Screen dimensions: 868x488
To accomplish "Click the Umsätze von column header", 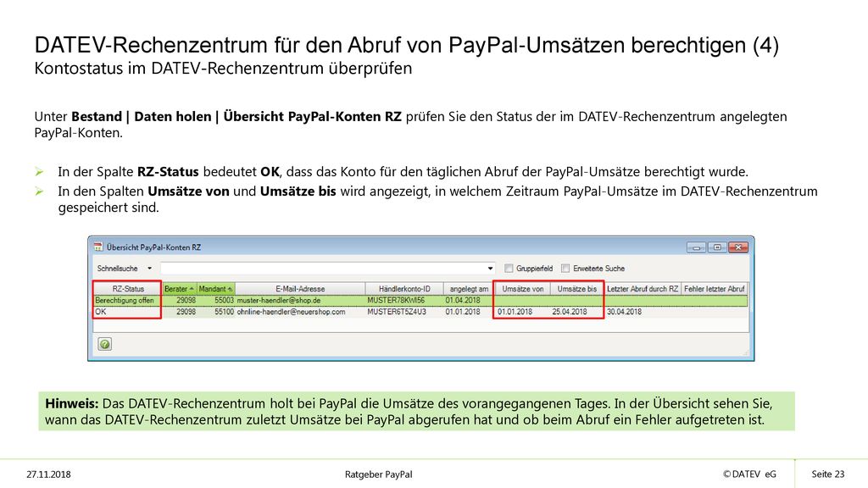I will point(522,289).
